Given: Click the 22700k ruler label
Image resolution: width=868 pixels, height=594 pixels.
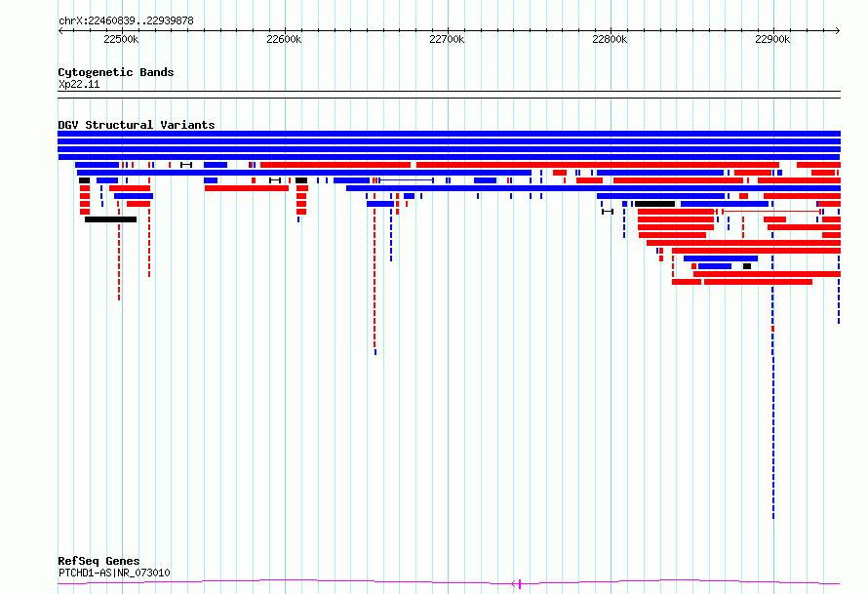Looking at the screenshot, I should (447, 39).
